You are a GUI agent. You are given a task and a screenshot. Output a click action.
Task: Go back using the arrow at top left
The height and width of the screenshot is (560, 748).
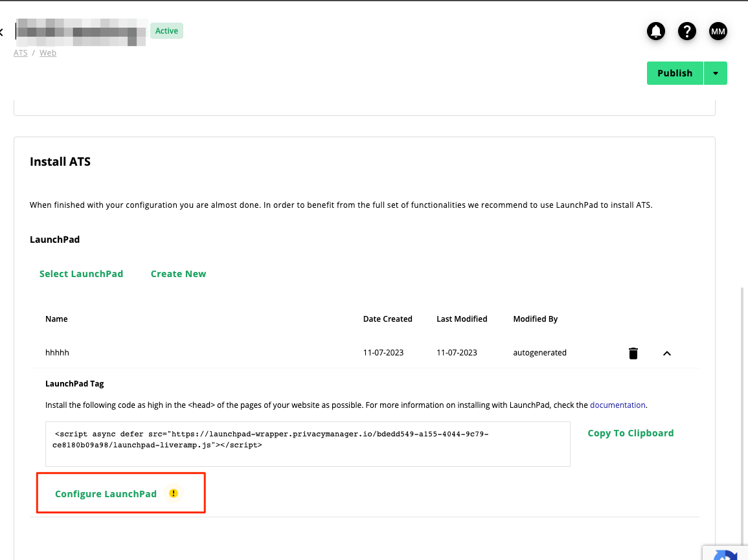pyautogui.click(x=1, y=32)
